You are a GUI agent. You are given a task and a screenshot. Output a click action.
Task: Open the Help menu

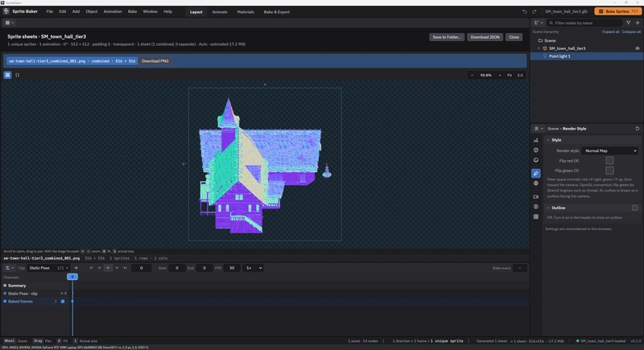167,11
